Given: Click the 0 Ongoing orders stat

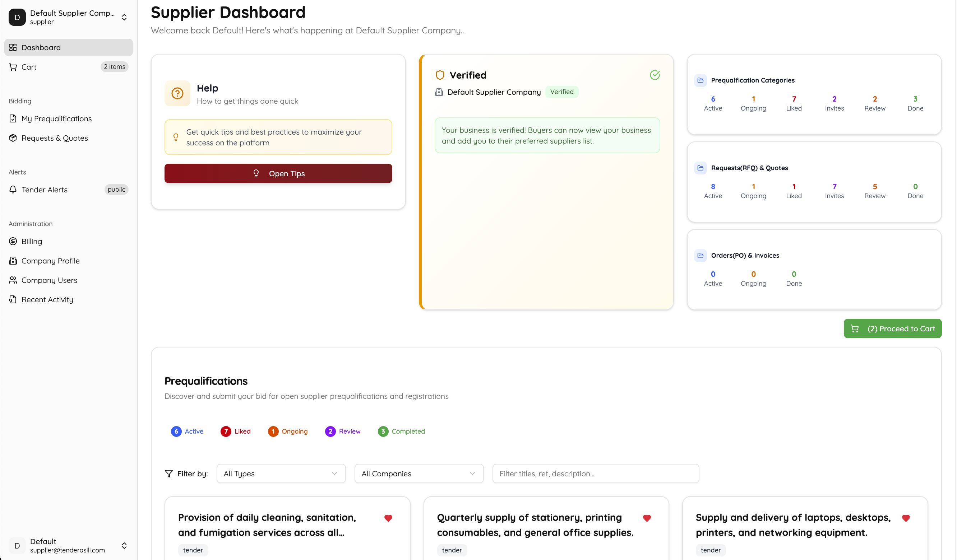Looking at the screenshot, I should click(753, 279).
